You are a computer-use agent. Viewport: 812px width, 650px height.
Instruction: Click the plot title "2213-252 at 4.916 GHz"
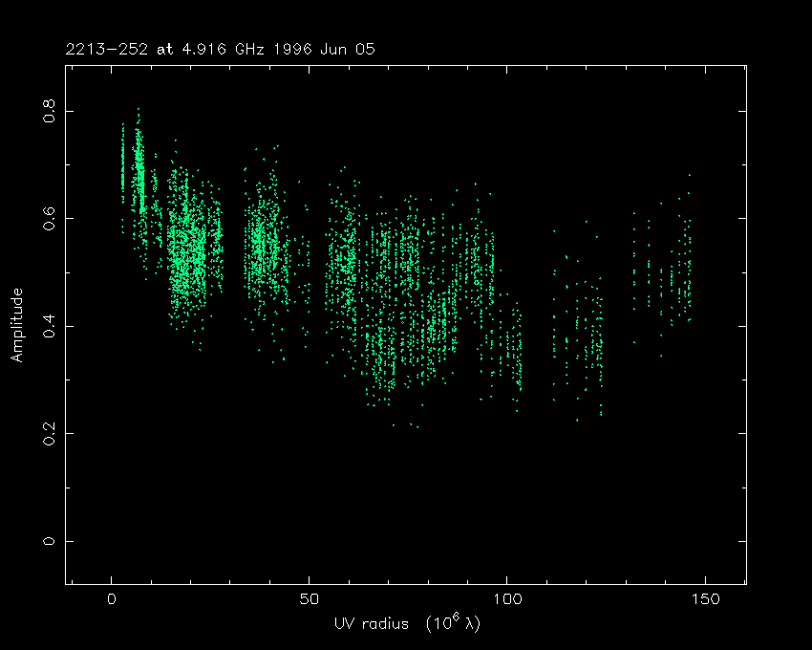tap(160, 50)
